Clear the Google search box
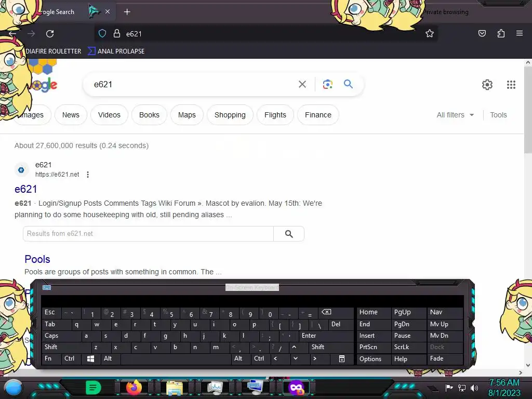The image size is (532, 399). click(x=302, y=84)
